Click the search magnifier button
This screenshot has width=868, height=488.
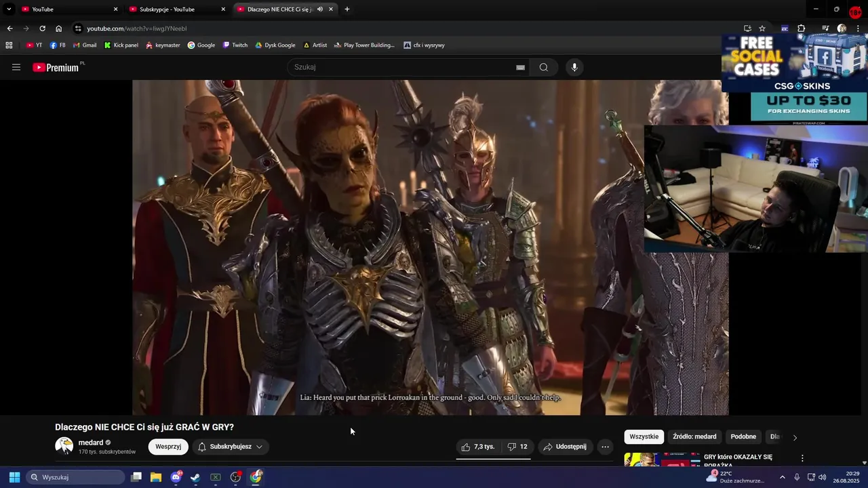tap(543, 67)
